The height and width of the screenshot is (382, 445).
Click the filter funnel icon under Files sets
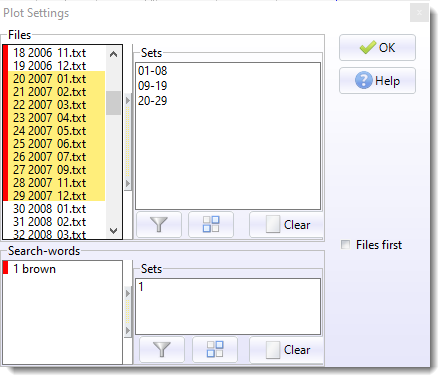click(159, 225)
